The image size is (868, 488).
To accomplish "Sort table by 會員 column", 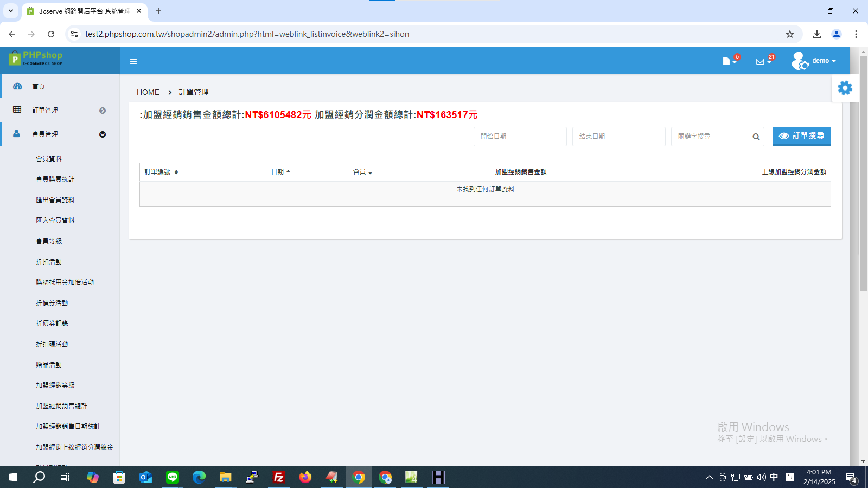I will 362,172.
